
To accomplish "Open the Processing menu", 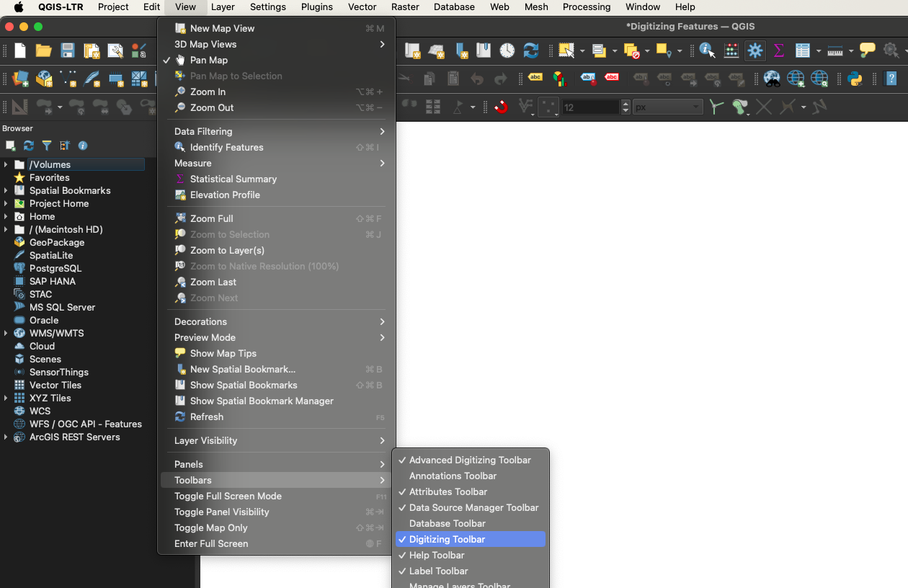I will [587, 6].
